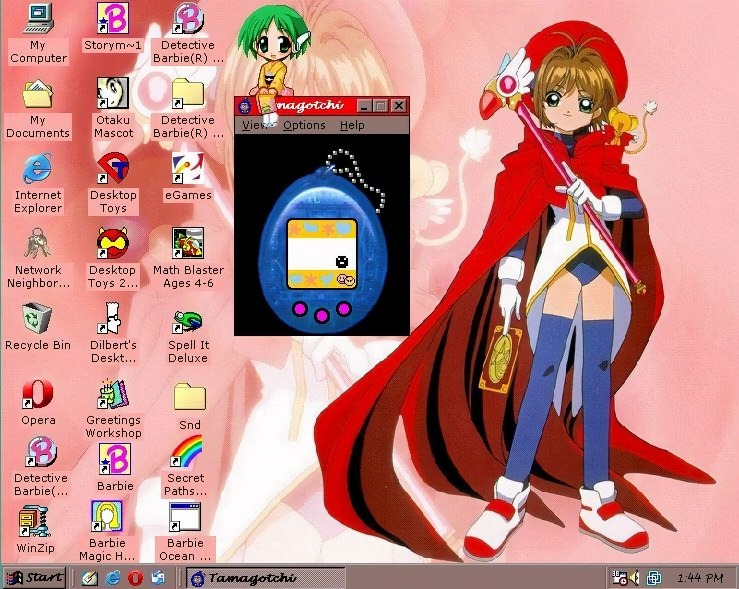
Task: Click the Tamagotchi title bar system icon
Action: [245, 106]
